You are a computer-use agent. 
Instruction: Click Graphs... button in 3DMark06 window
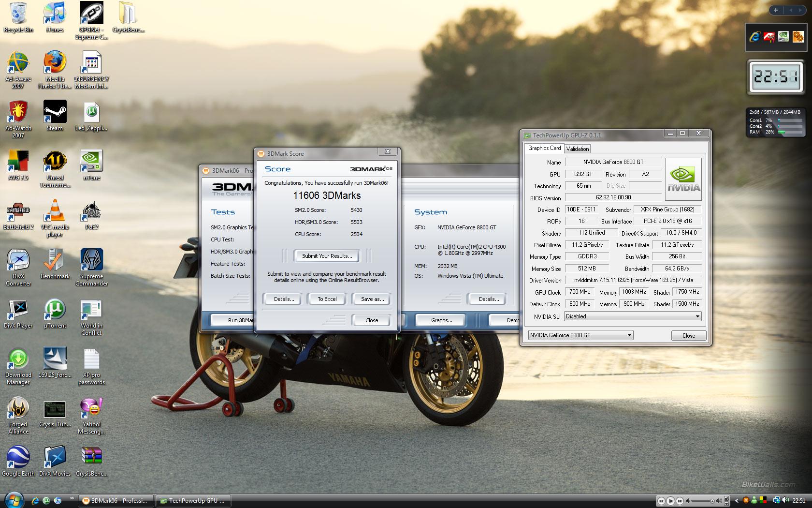[x=441, y=320]
